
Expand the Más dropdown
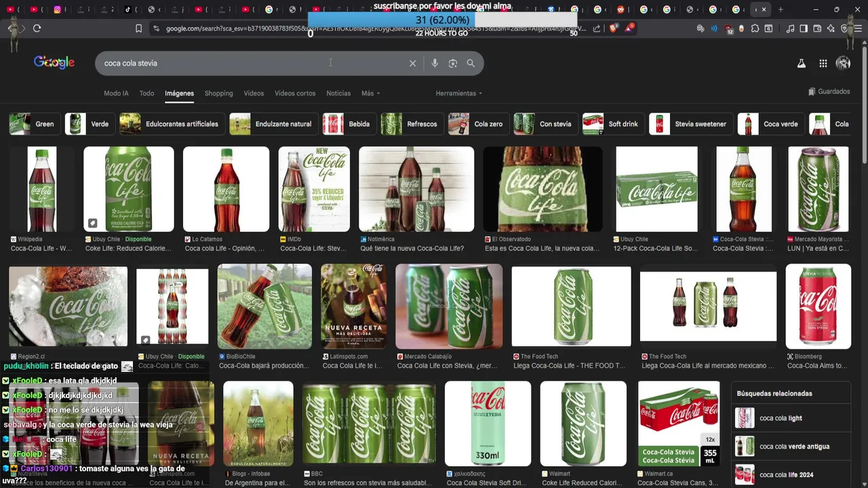pos(370,94)
